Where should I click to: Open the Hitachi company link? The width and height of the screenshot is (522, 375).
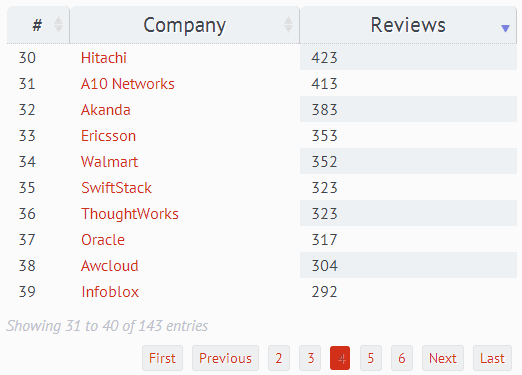coord(104,58)
